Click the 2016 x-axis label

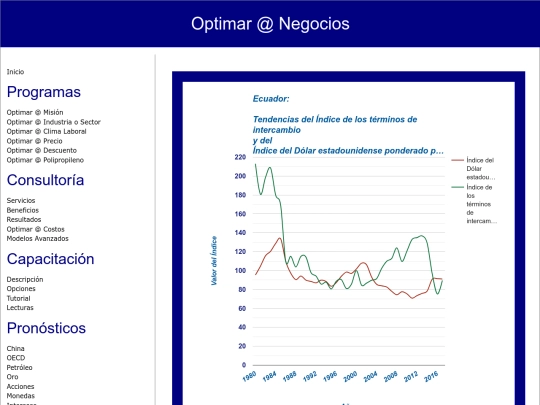coord(431,376)
